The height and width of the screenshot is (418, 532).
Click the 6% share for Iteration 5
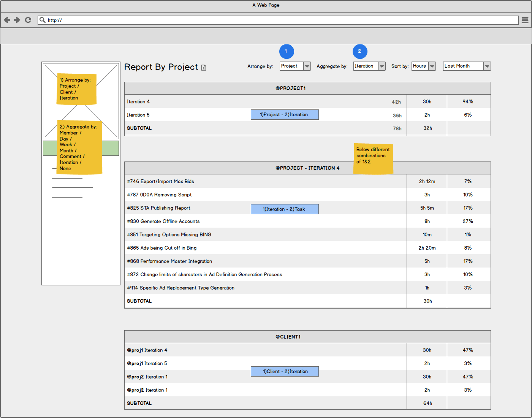pos(468,115)
